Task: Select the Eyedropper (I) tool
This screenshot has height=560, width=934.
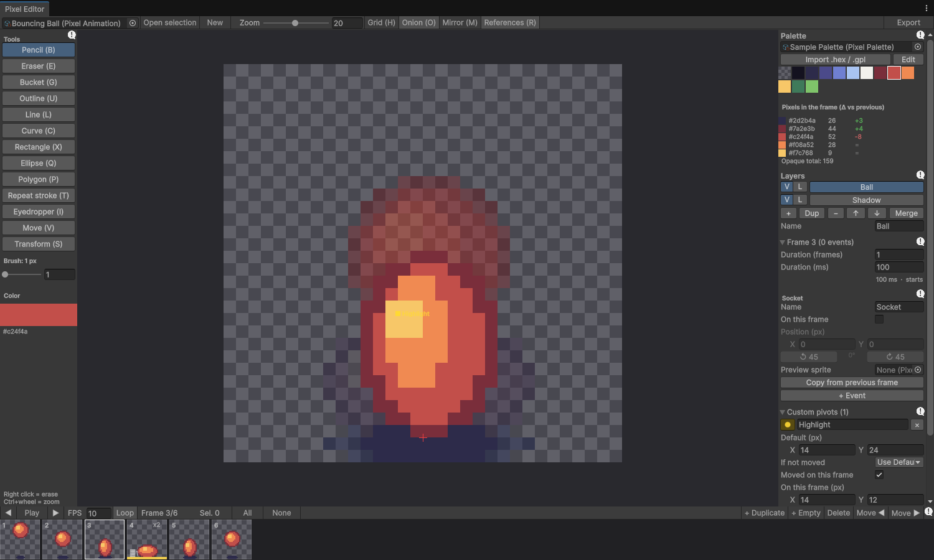Action: (39, 212)
